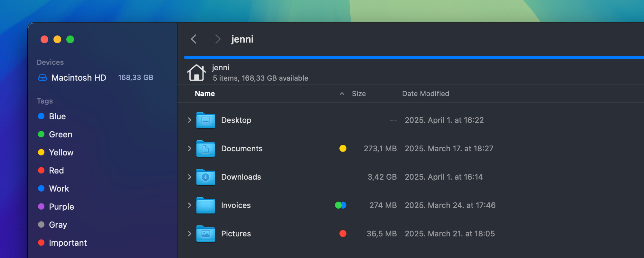Select the Gray tag in sidebar
This screenshot has width=644, height=258.
(x=58, y=224)
